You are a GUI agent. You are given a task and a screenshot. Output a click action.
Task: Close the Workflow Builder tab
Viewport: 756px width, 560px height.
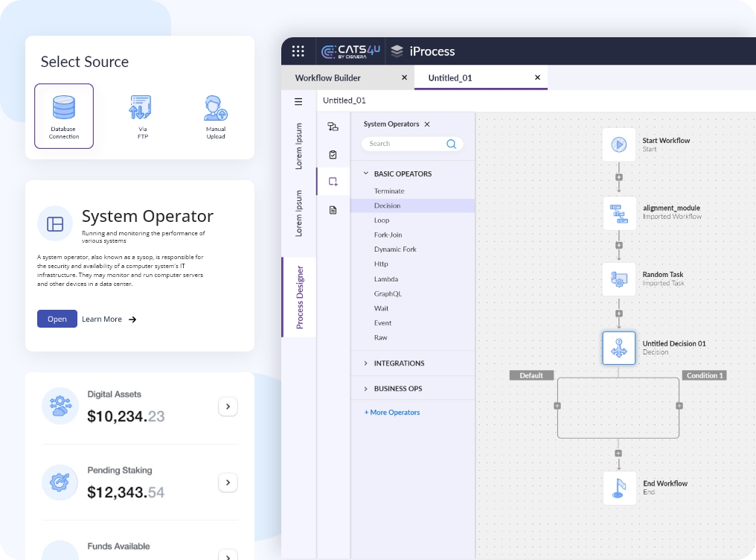[405, 77]
